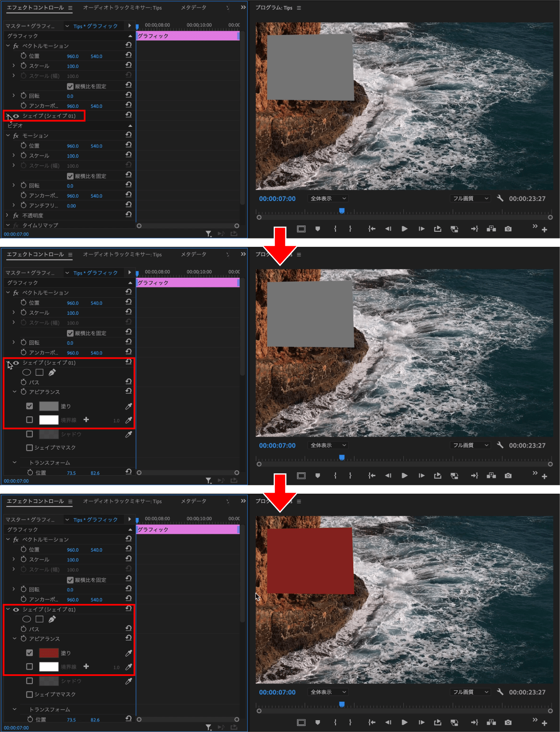
Task: Open メタデータ tab in bottom screenshot
Action: pyautogui.click(x=194, y=501)
